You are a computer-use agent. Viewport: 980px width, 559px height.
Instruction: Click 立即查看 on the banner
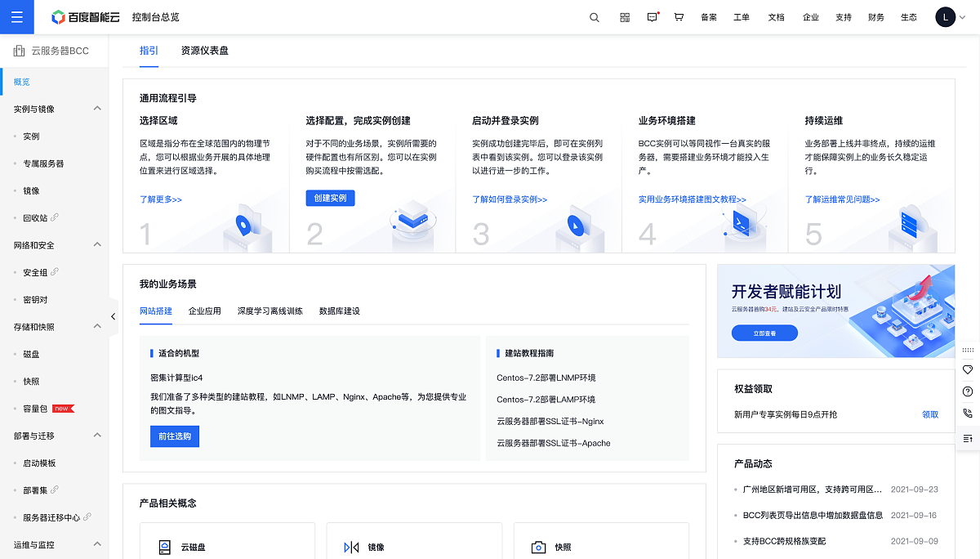[764, 333]
